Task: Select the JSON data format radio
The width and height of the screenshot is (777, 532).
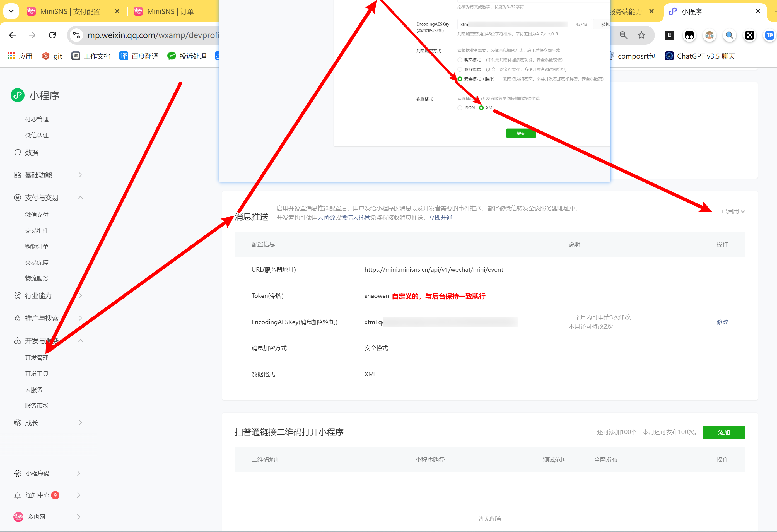Action: pos(460,108)
